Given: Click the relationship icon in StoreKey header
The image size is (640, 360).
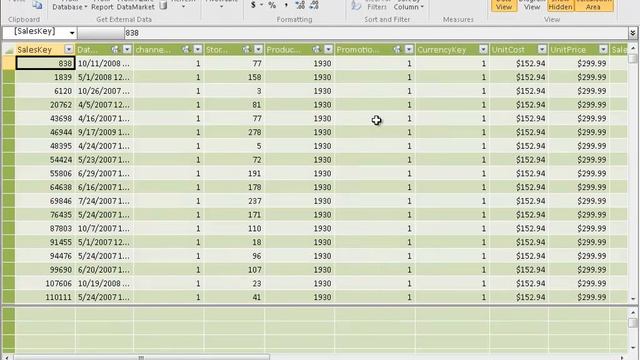Looking at the screenshot, I should [246, 49].
